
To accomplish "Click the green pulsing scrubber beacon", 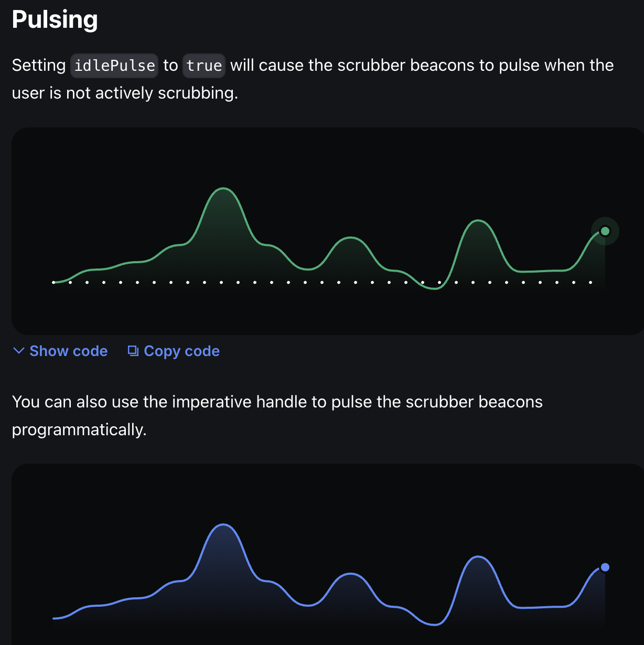I will pos(605,231).
